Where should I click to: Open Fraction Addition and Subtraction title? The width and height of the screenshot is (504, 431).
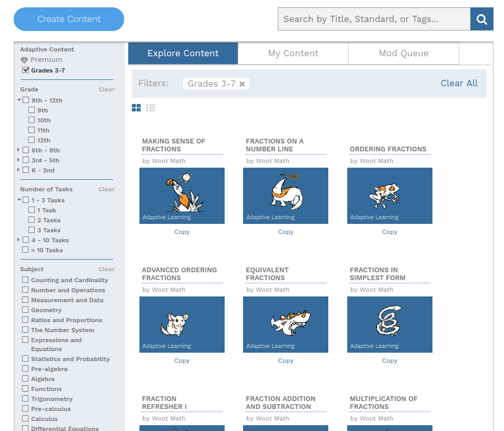tap(280, 403)
